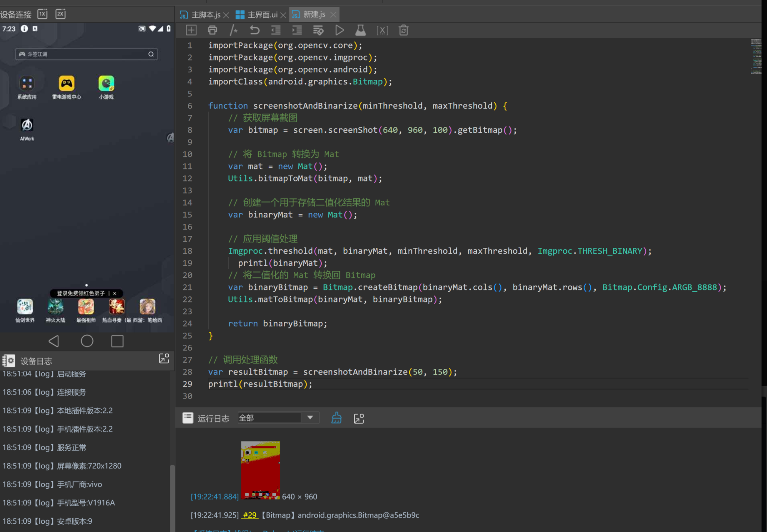Click search magnifier icon on phone screen
Image resolution: width=767 pixels, height=532 pixels.
click(151, 54)
